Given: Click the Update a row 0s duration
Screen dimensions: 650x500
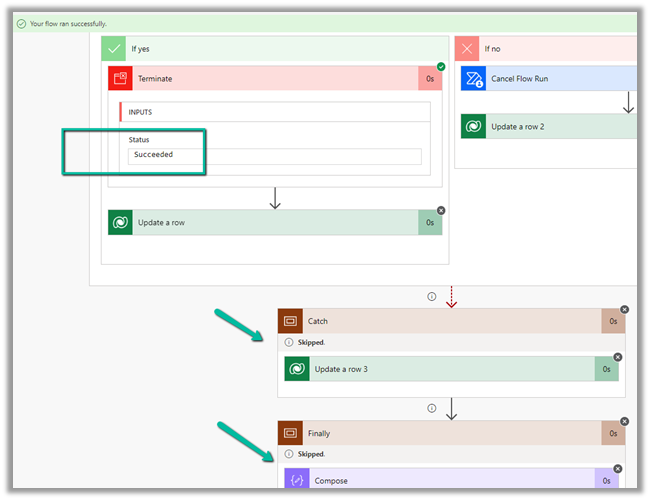Looking at the screenshot, I should (430, 223).
